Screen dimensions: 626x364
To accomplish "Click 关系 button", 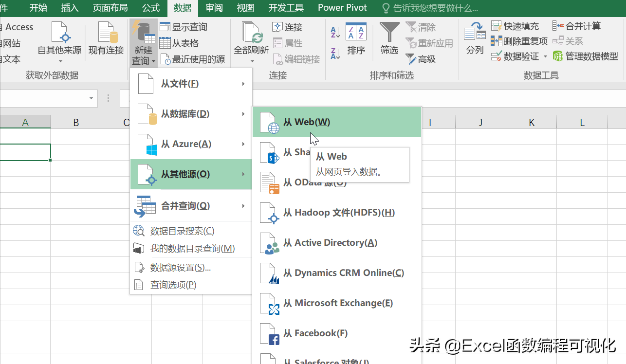I will click(568, 41).
